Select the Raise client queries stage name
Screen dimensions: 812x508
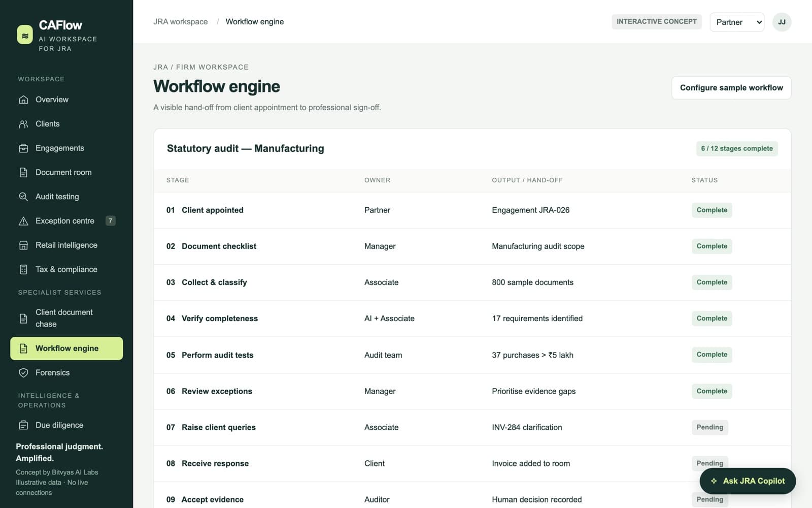pos(219,427)
